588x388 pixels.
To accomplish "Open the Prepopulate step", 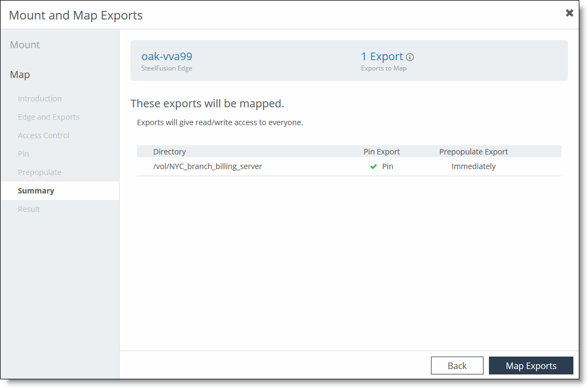I will [40, 172].
